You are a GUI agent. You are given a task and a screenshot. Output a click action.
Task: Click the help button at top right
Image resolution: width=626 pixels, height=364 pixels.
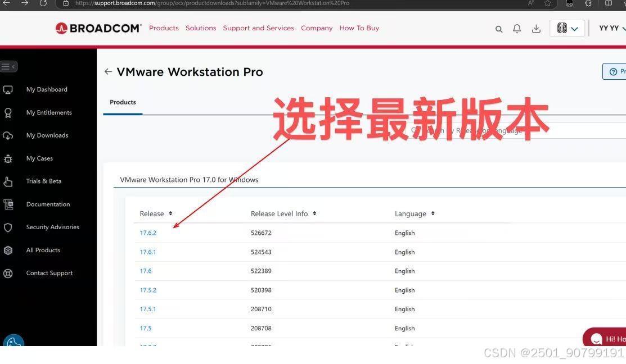click(615, 71)
